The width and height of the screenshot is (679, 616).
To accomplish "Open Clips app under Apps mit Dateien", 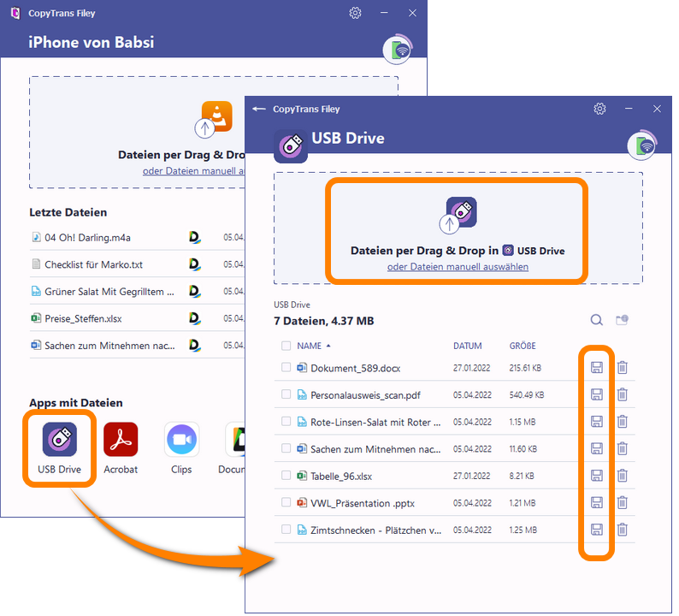I will pos(181,448).
